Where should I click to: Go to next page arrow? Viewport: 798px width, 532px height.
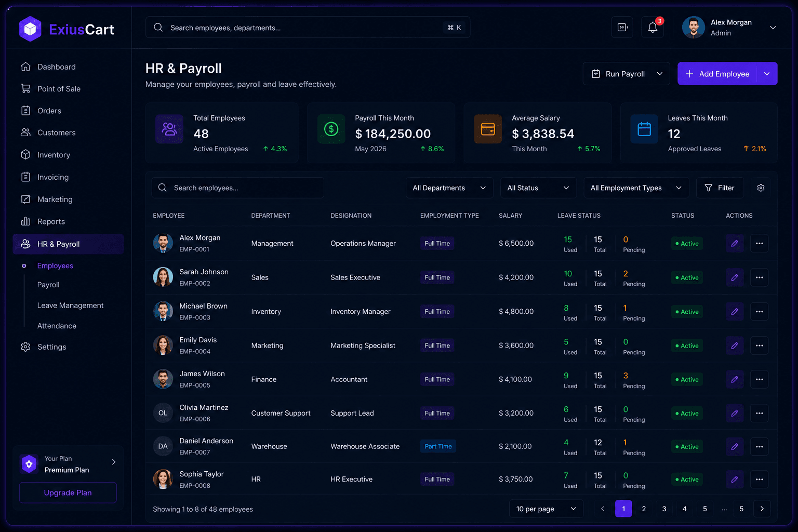point(762,509)
